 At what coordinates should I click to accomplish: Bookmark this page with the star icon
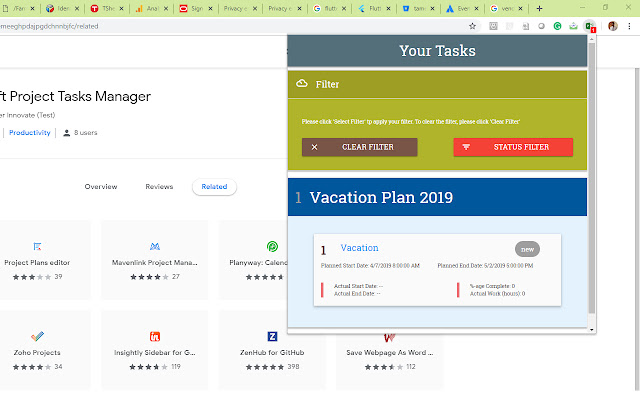point(472,26)
